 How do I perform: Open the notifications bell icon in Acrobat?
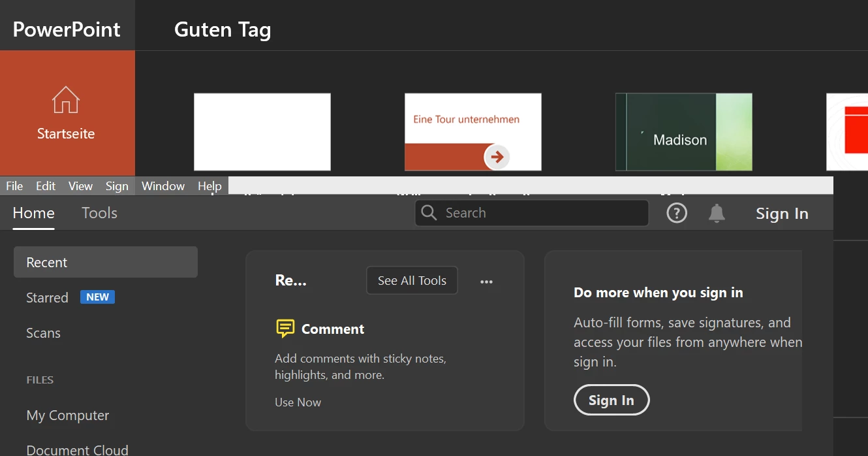(717, 213)
